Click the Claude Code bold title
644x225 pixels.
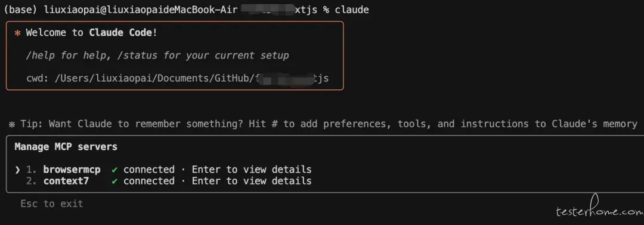120,33
